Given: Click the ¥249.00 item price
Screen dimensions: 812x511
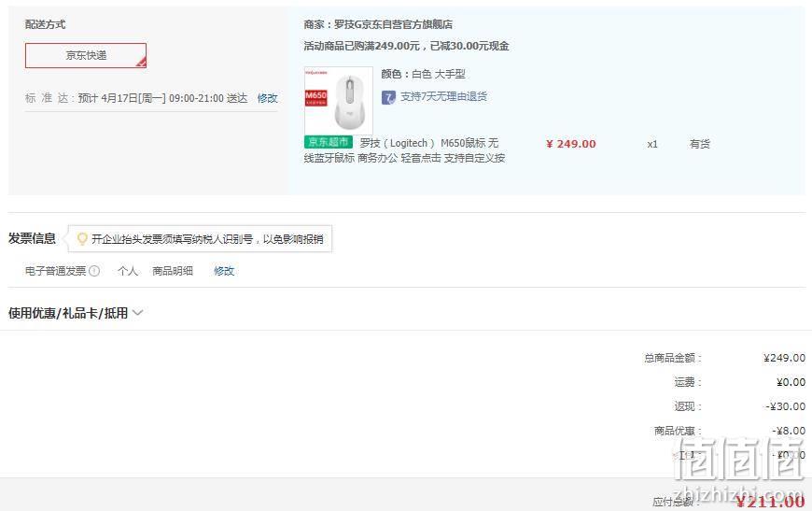Looking at the screenshot, I should 570,144.
